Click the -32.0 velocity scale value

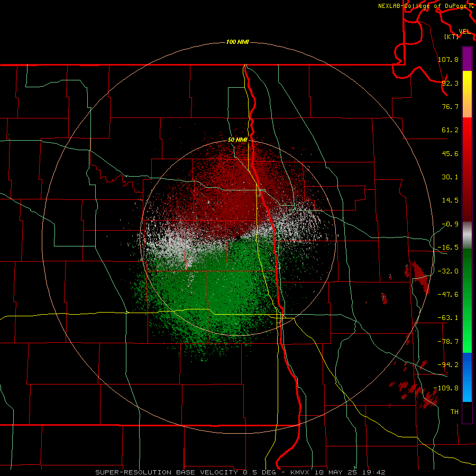coord(448,271)
